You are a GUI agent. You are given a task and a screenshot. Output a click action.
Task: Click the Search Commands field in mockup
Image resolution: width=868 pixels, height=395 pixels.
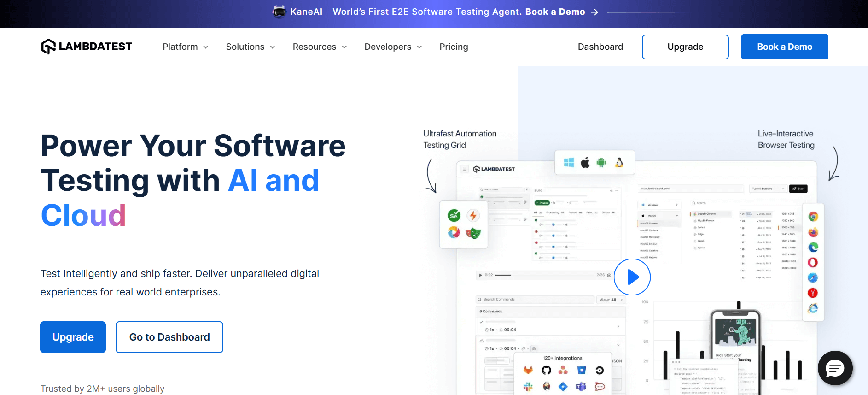pos(535,300)
